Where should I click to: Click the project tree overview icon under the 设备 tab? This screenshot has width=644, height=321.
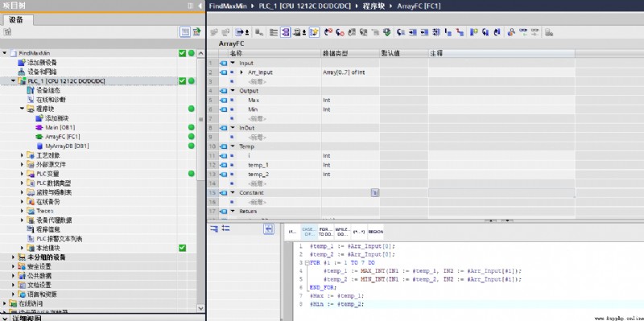[185, 32]
